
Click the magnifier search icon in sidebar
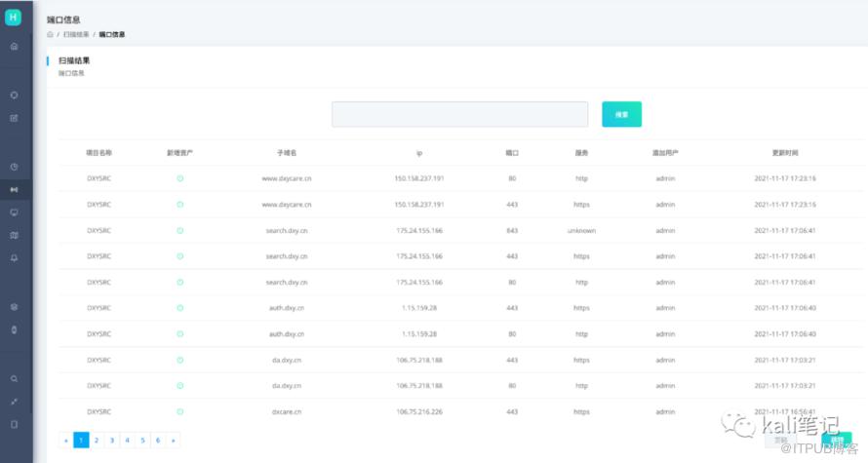coord(14,378)
